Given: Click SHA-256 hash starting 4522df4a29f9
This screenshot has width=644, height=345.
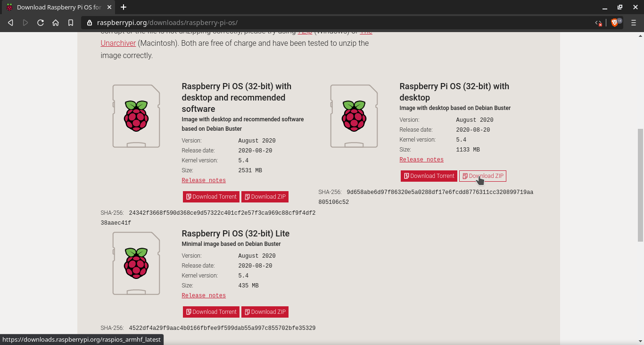Looking at the screenshot, I should (x=222, y=328).
